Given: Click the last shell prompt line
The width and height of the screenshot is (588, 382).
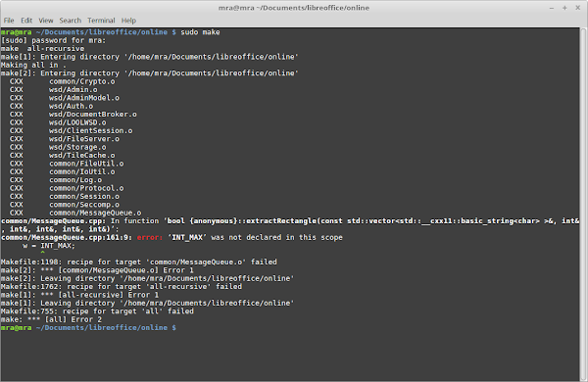Looking at the screenshot, I should tap(88, 328).
